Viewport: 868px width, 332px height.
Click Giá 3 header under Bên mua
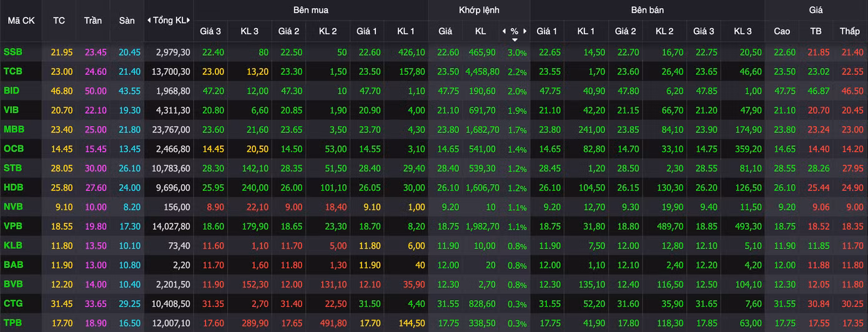pyautogui.click(x=210, y=31)
